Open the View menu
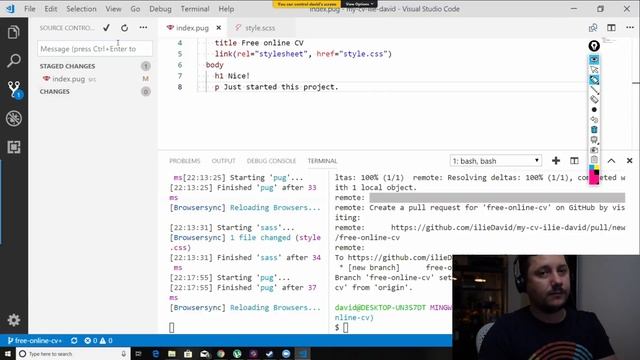 tap(113, 9)
